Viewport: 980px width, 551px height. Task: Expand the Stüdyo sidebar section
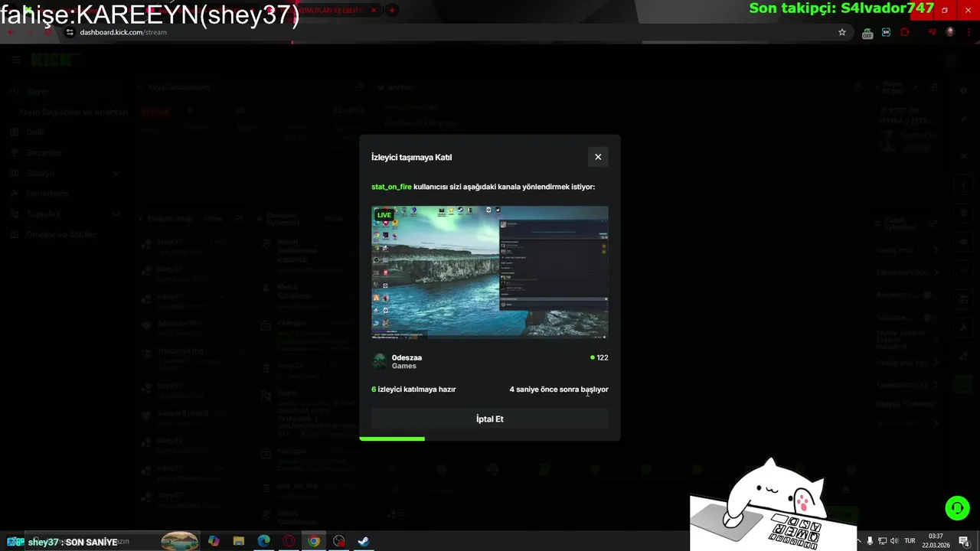(x=65, y=173)
